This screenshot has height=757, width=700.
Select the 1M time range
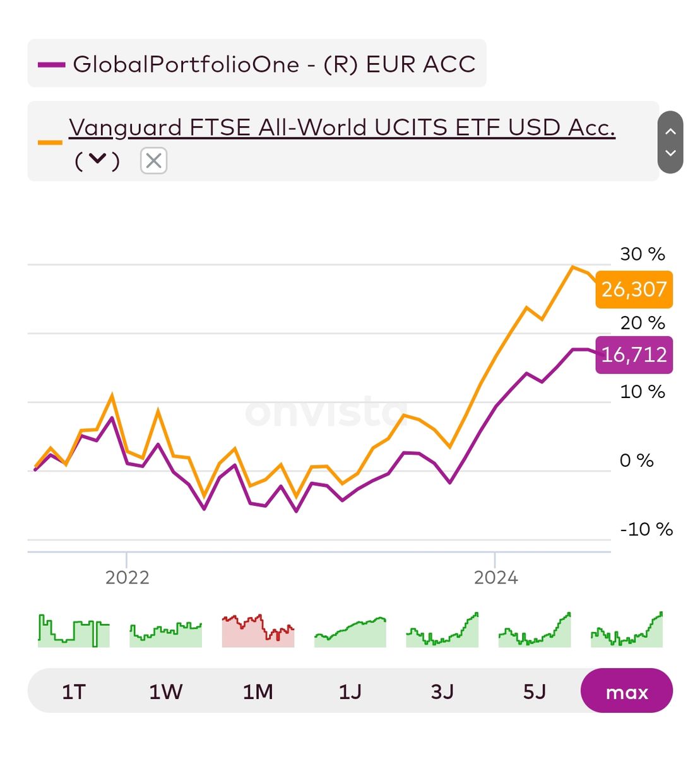point(258,692)
